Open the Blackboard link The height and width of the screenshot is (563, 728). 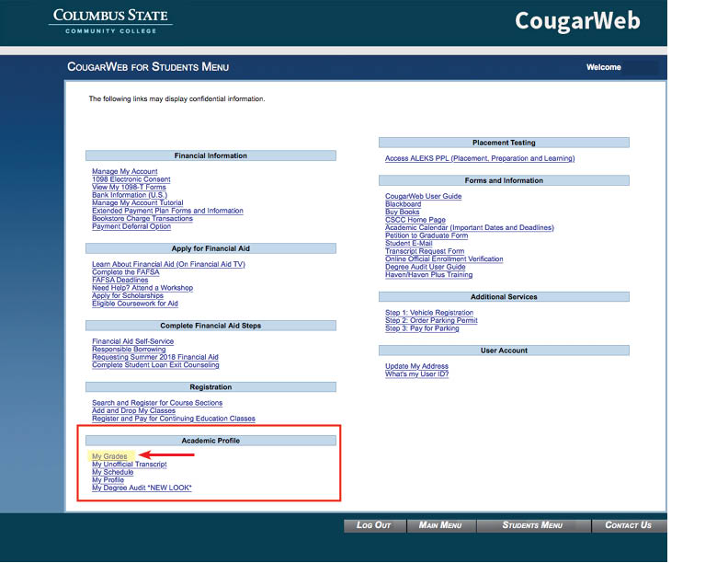click(403, 204)
